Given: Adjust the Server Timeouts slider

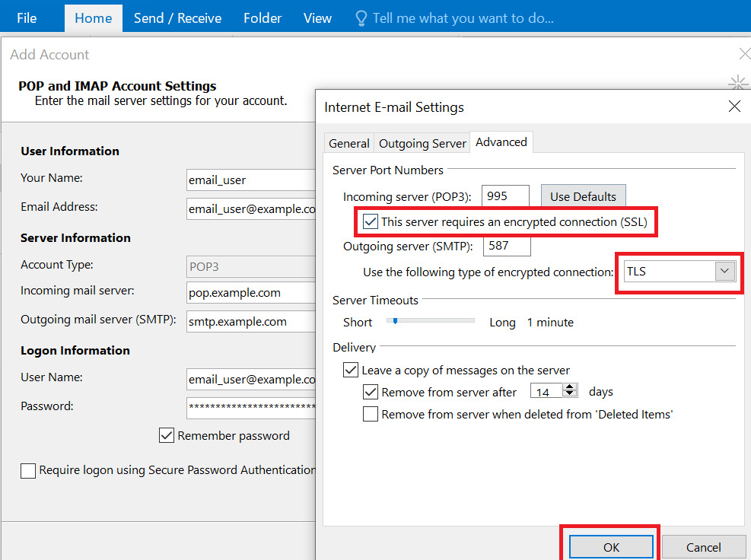Looking at the screenshot, I should (x=395, y=321).
